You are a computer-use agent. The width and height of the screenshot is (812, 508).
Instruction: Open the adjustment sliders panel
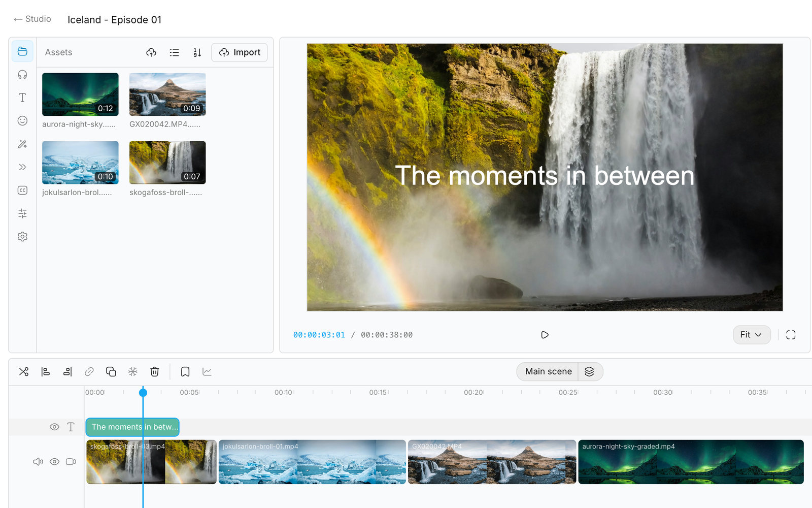22,213
